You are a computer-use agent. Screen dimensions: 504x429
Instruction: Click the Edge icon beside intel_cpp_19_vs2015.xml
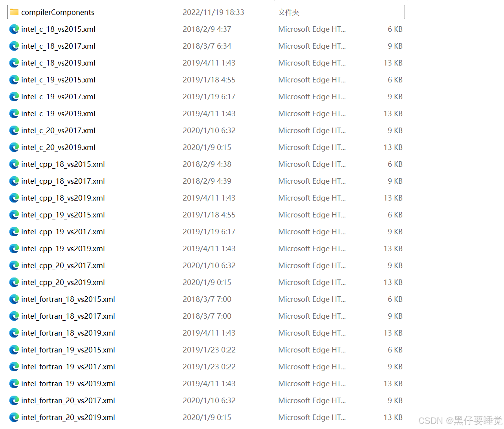pyautogui.click(x=14, y=215)
